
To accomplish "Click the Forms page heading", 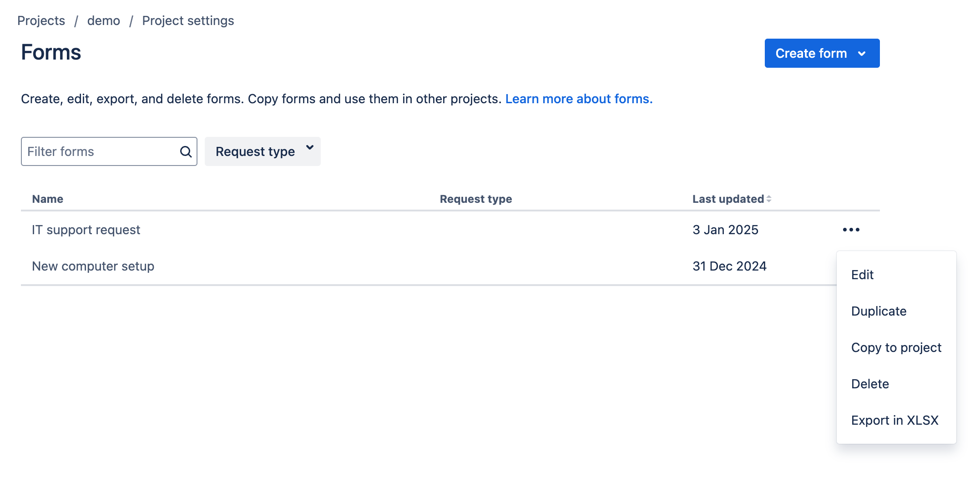I will (51, 52).
